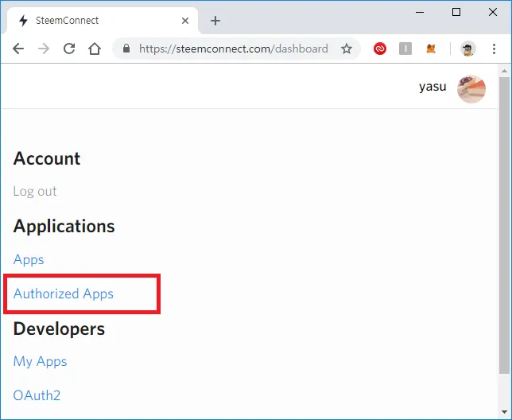The image size is (512, 420).
Task: Open the red Authy extension icon
Action: 380,49
